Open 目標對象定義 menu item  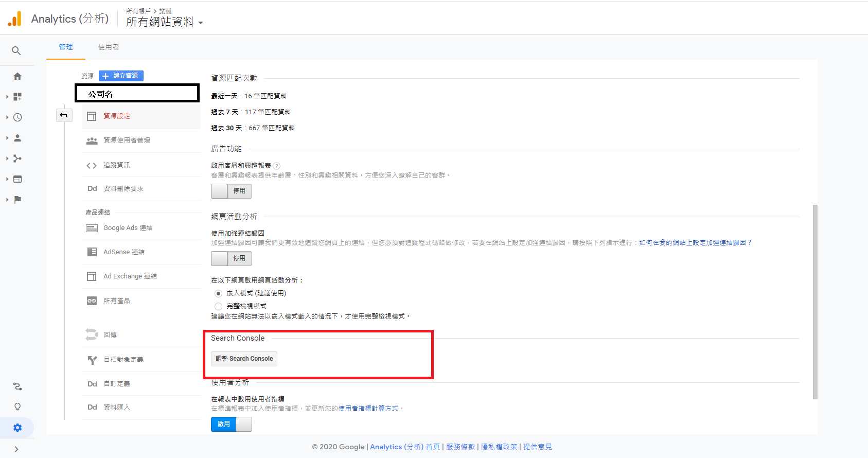141,360
